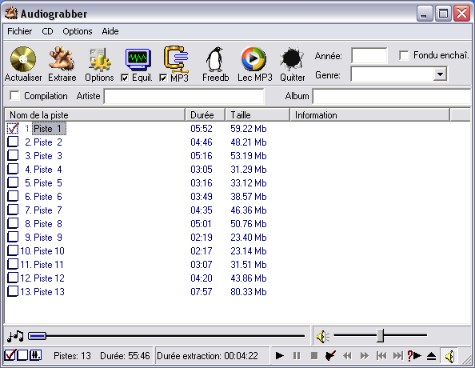
Task: Enable the Fondu enchaî. checkbox
Action: [x=404, y=55]
